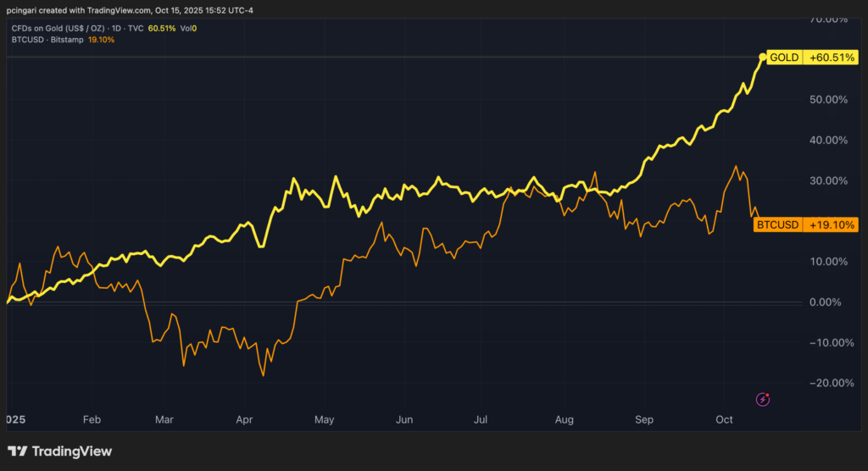This screenshot has width=868, height=471.
Task: Click the yellow dot ending the gold line
Action: pyautogui.click(x=763, y=58)
